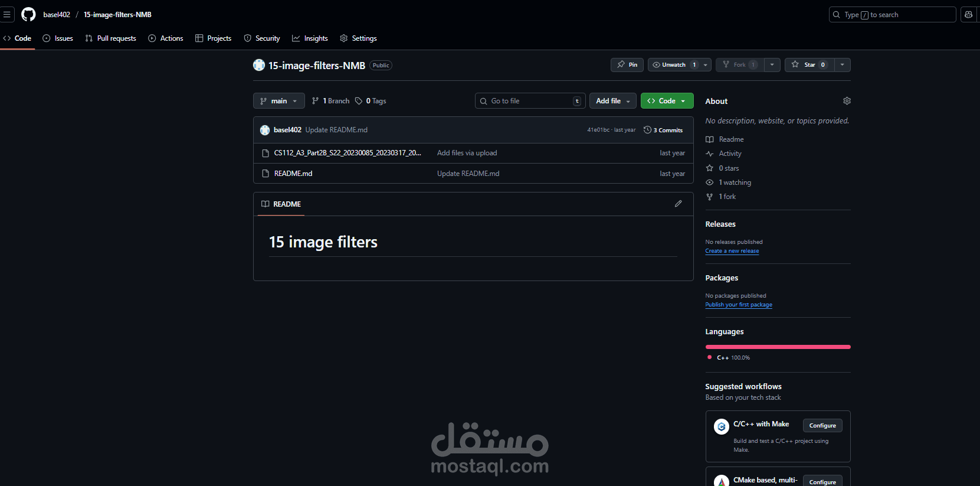Click basel402 in the breadcrumb
This screenshot has height=486, width=980.
click(57, 15)
